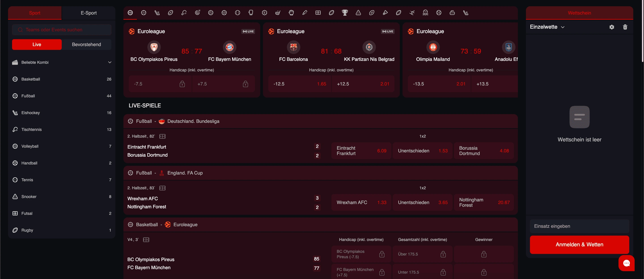Select the Tischtennis sidebar icon
This screenshot has height=279, width=644.
[x=15, y=129]
